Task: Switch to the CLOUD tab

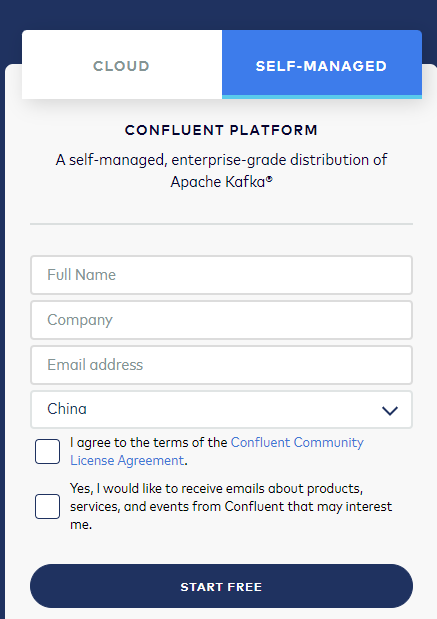Action: (122, 64)
